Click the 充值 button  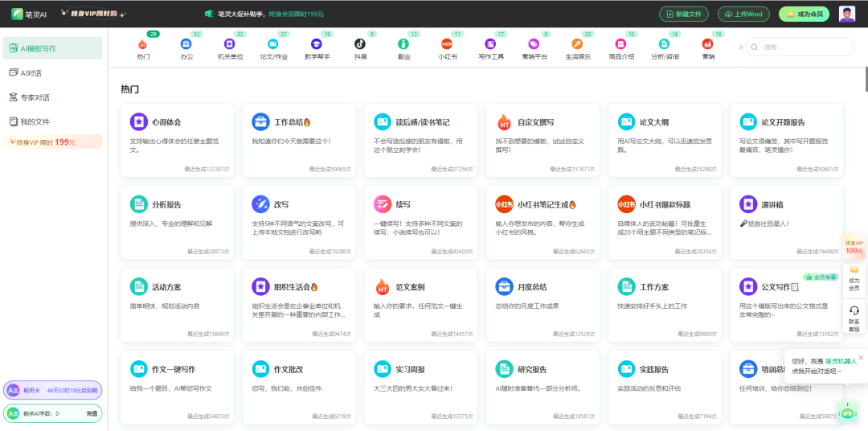pyautogui.click(x=92, y=413)
